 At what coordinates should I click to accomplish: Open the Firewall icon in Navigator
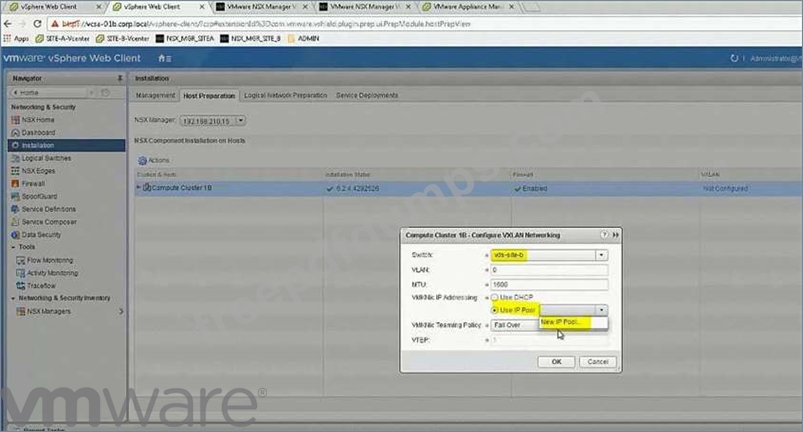[15, 184]
